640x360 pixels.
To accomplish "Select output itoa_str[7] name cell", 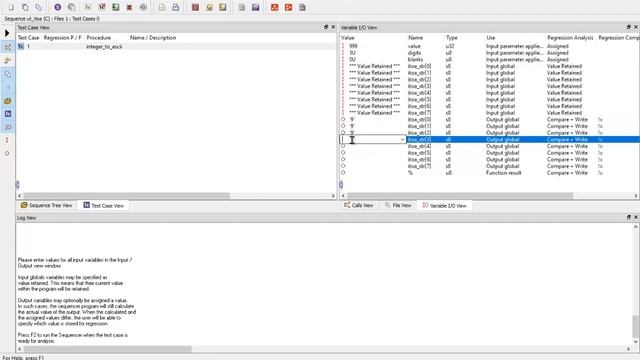I will [419, 166].
